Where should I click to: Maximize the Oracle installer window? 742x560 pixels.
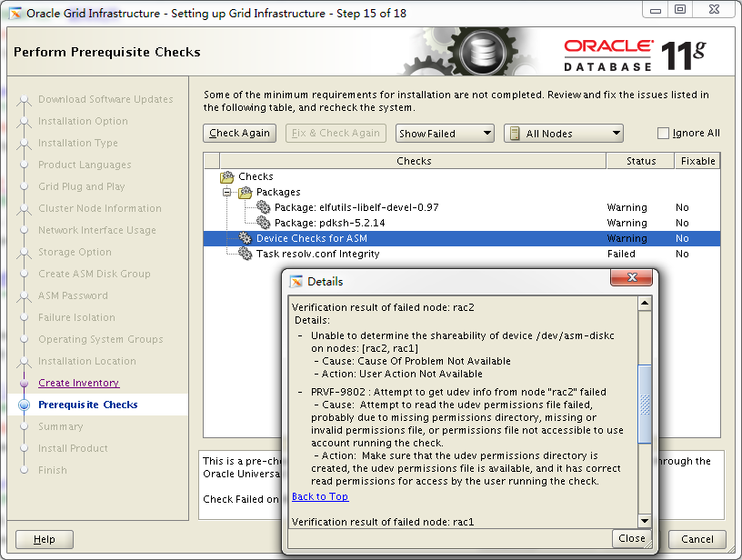click(680, 9)
